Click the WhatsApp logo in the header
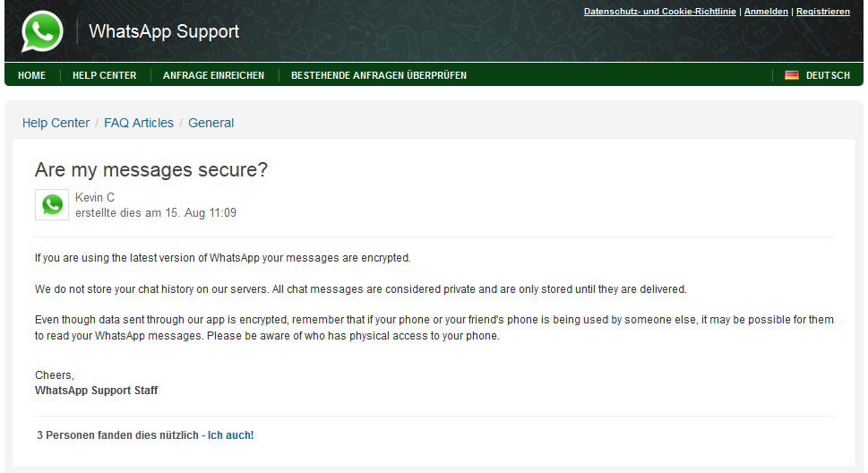Viewport: 868px width, 473px height. click(42, 32)
